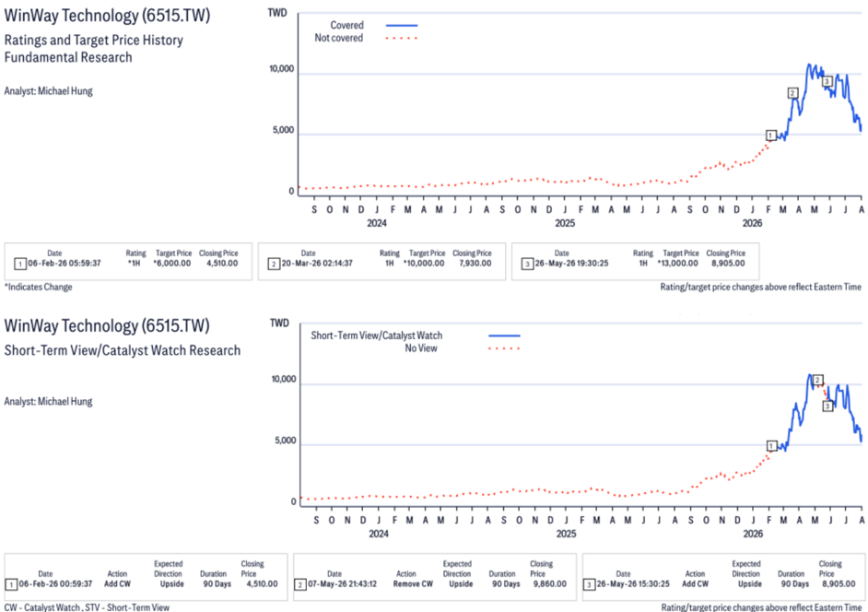Click the WinWay Technology title above the Short-Term chart
Viewport: 868px width, 612px height.
(x=108, y=325)
